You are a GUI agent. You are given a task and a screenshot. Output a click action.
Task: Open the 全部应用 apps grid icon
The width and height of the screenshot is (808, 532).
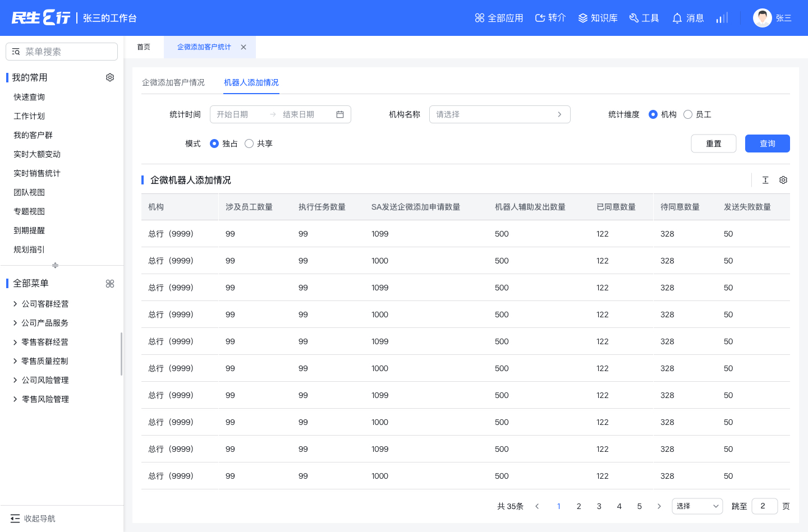(480, 18)
